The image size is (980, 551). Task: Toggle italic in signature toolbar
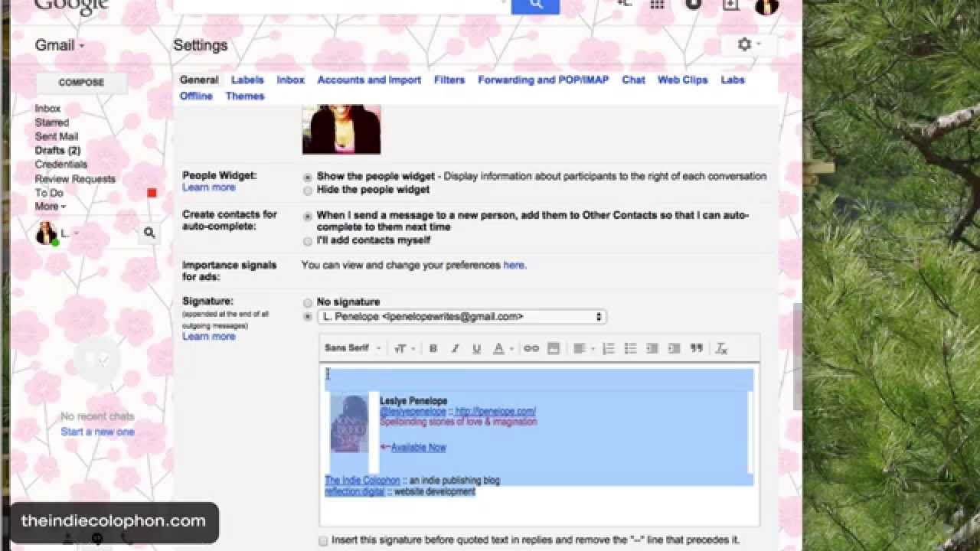455,348
